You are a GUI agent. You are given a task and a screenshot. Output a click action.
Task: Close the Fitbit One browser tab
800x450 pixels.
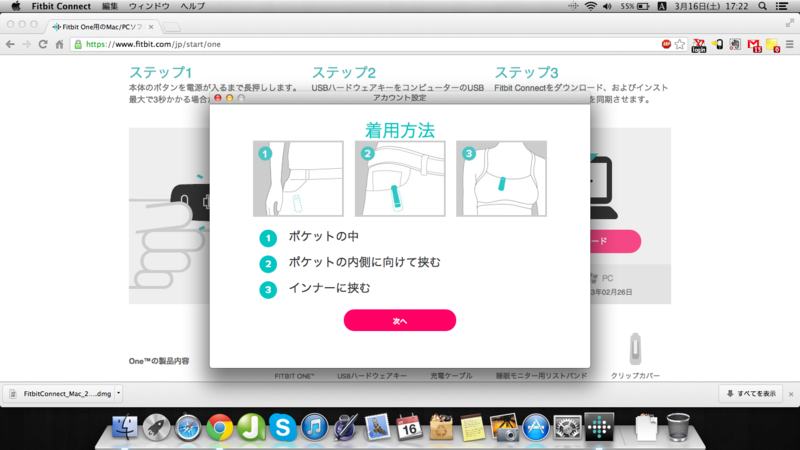click(151, 27)
